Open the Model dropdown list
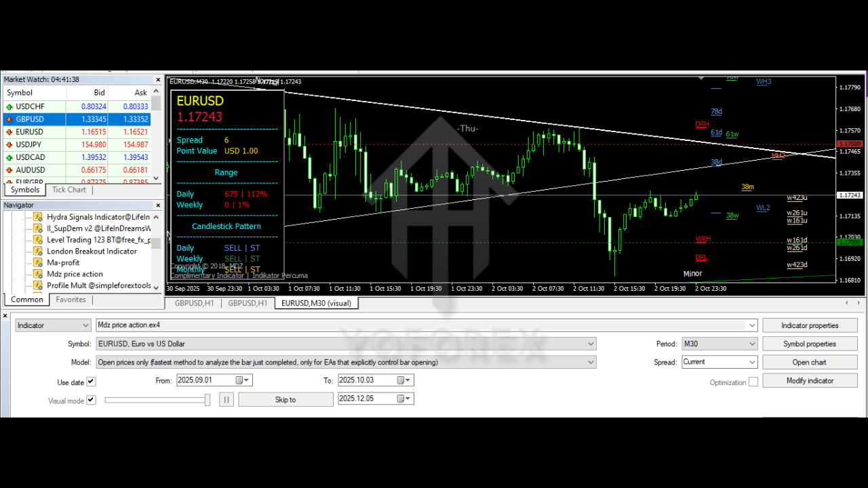The image size is (868, 488). coord(589,362)
